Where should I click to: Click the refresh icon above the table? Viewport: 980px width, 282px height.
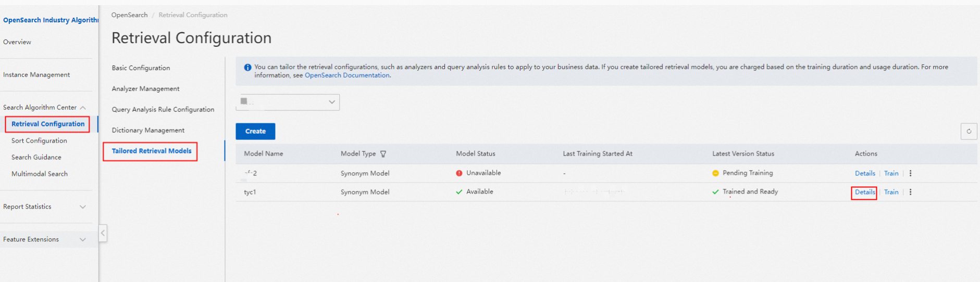pyautogui.click(x=969, y=131)
